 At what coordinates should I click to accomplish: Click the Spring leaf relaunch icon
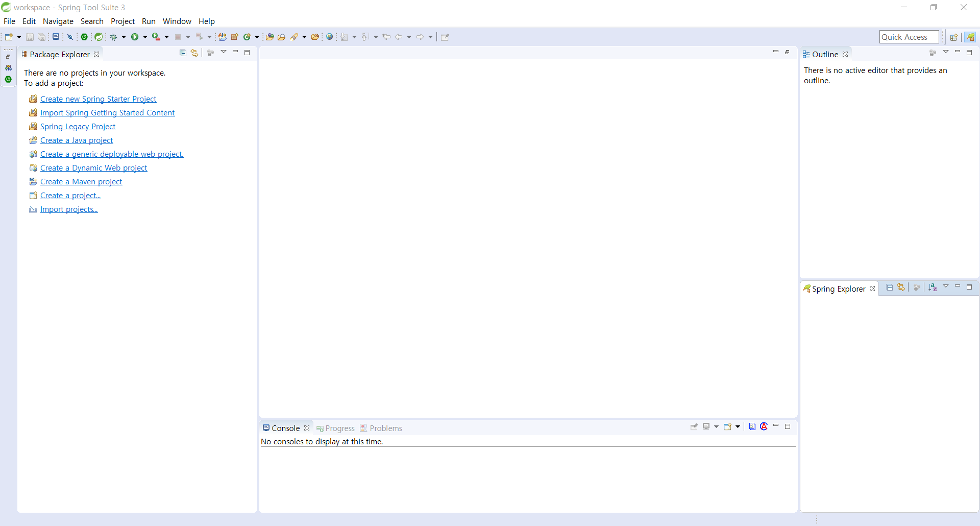(x=99, y=37)
